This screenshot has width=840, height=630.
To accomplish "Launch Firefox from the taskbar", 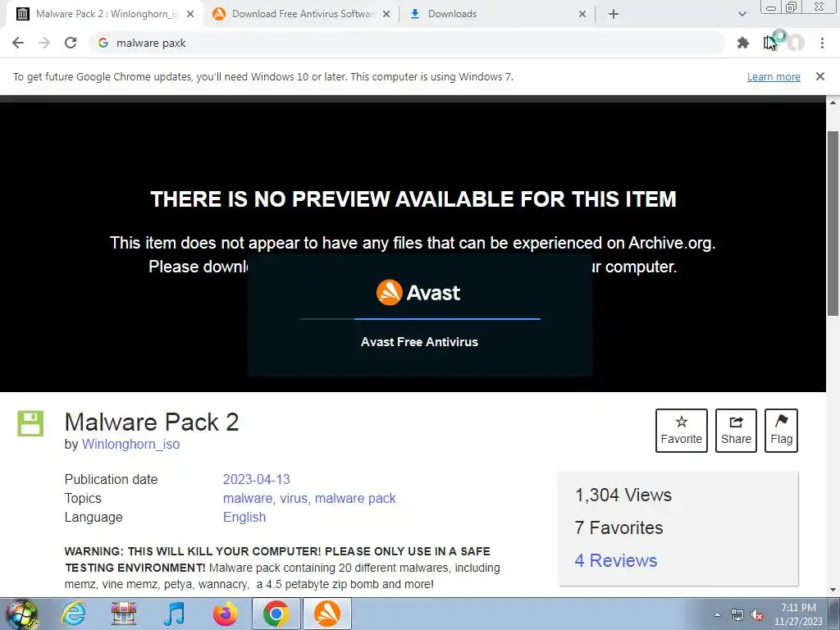I will (225, 614).
